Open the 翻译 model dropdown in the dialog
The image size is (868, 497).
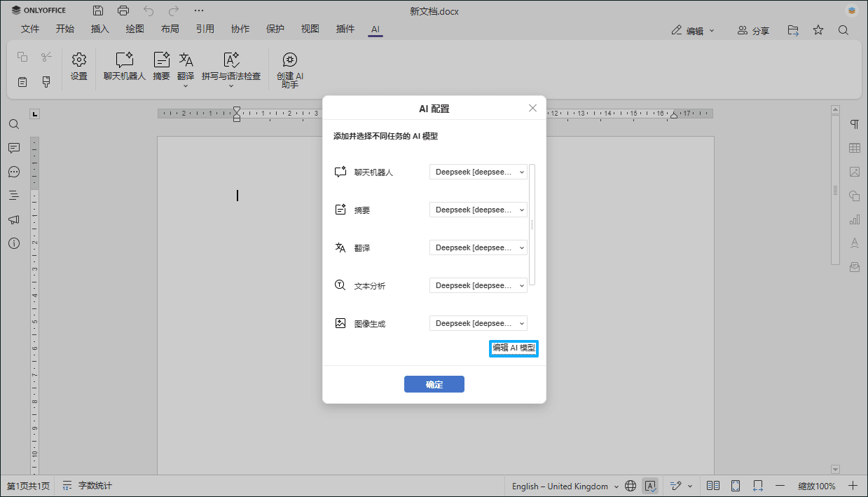478,247
